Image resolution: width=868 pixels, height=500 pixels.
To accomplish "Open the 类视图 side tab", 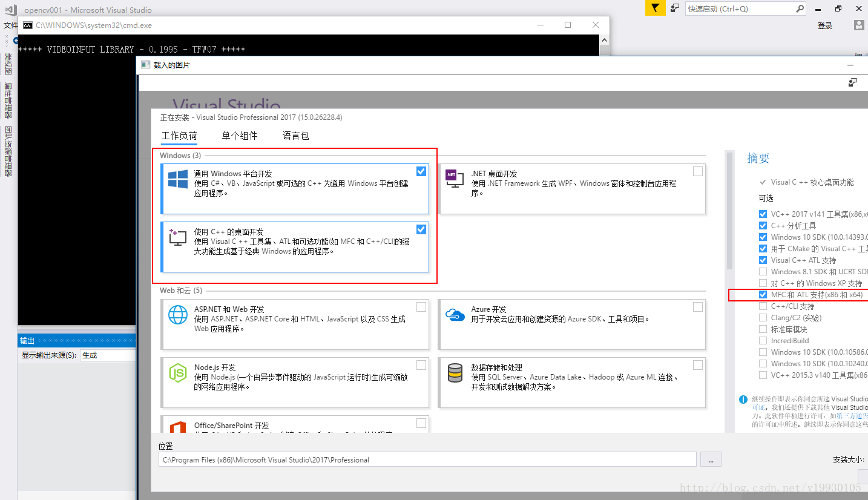I will point(8,64).
